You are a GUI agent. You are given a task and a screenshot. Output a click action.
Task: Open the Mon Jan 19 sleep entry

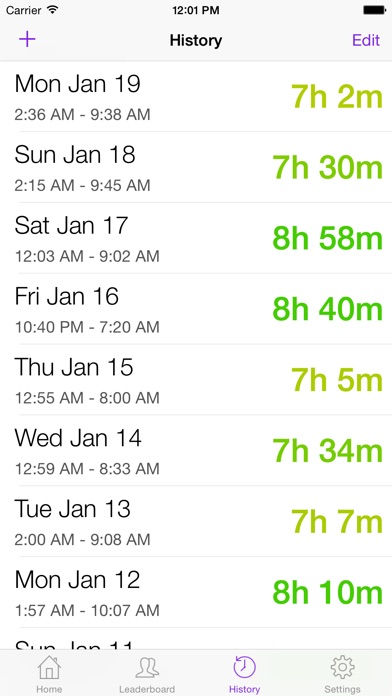tap(196, 96)
